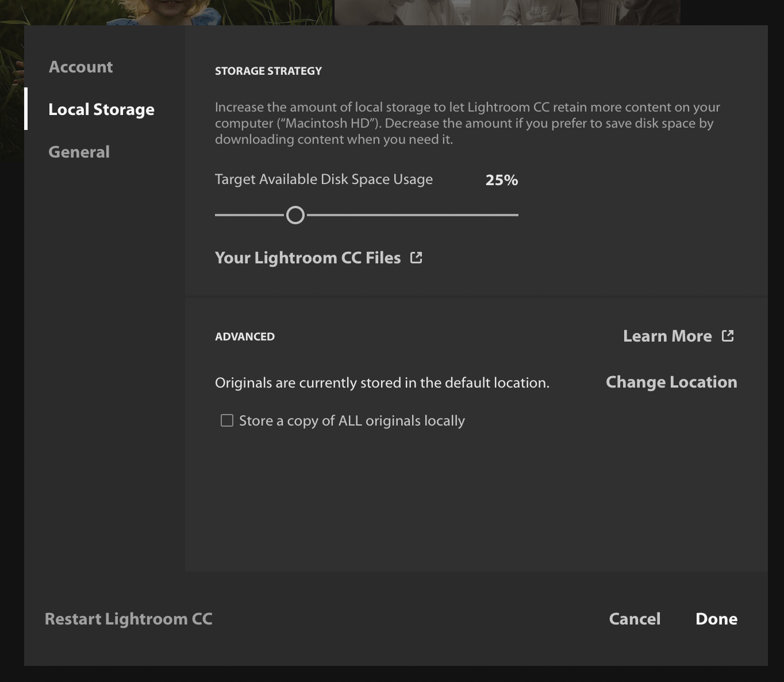Enable Store a copy of ALL originals locally
Viewport: 784px width, 682px height.
click(227, 421)
